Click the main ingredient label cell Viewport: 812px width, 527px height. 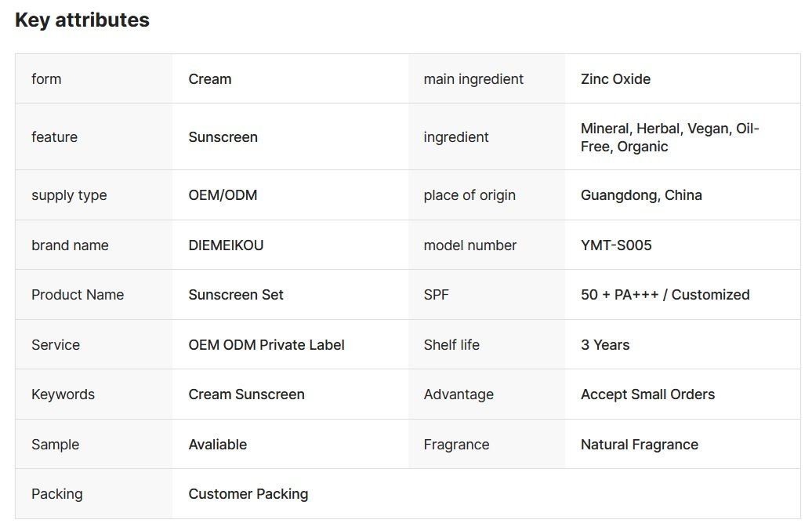(473, 79)
